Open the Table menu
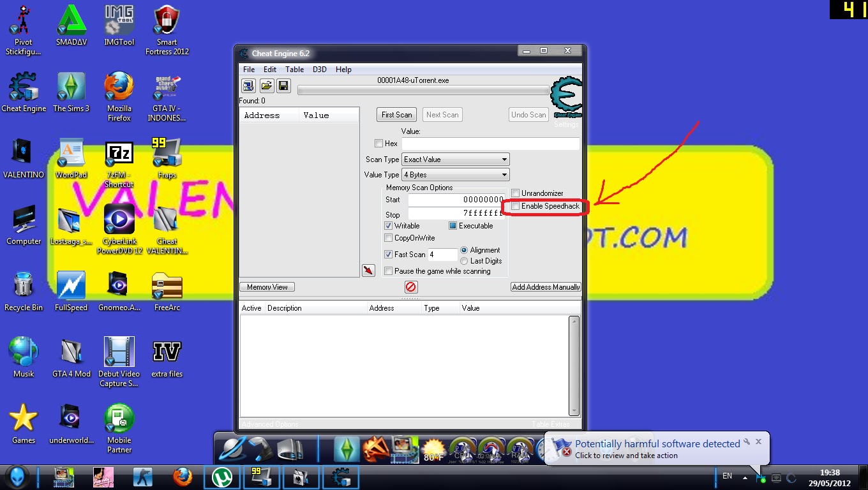 [294, 70]
